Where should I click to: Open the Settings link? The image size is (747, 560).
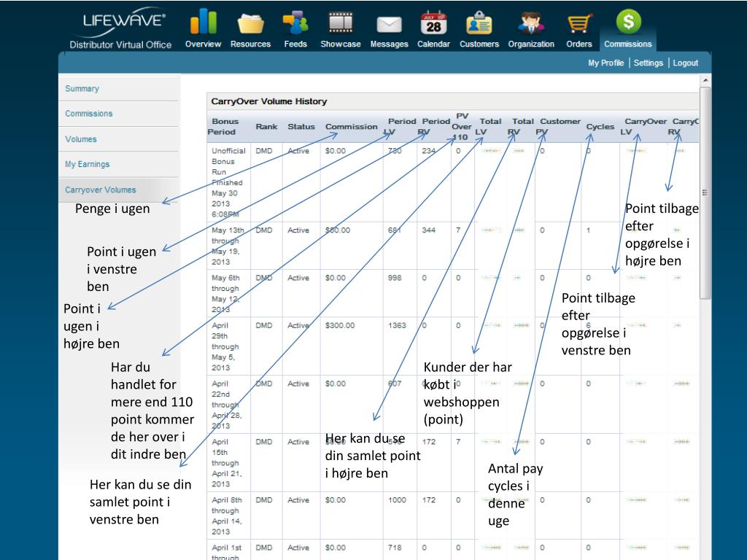649,63
